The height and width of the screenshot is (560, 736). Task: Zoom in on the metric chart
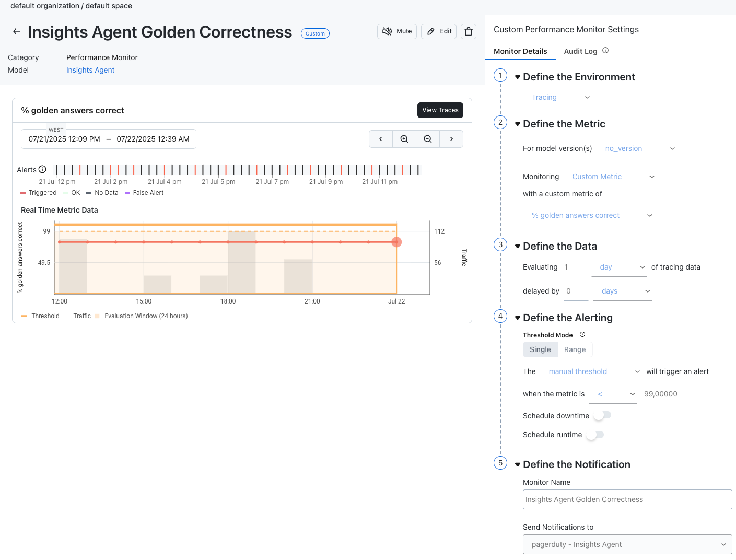click(x=404, y=138)
